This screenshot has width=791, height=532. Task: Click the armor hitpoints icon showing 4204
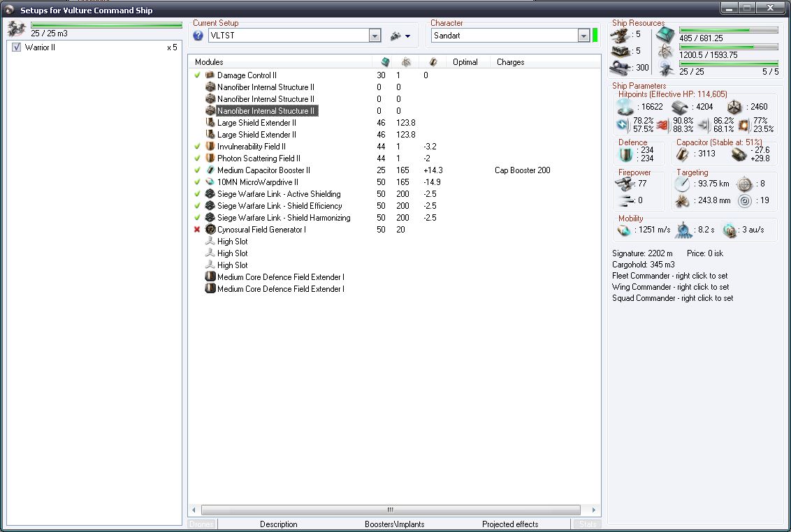click(x=679, y=107)
